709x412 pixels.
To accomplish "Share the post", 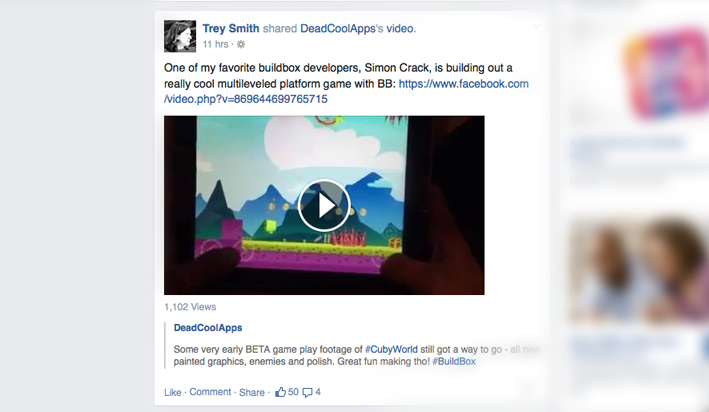I will (x=251, y=392).
